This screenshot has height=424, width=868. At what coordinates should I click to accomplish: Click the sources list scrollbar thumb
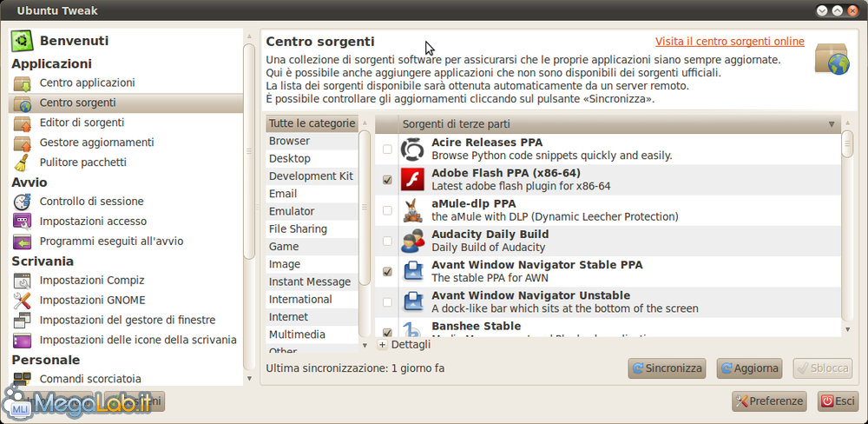(847, 143)
